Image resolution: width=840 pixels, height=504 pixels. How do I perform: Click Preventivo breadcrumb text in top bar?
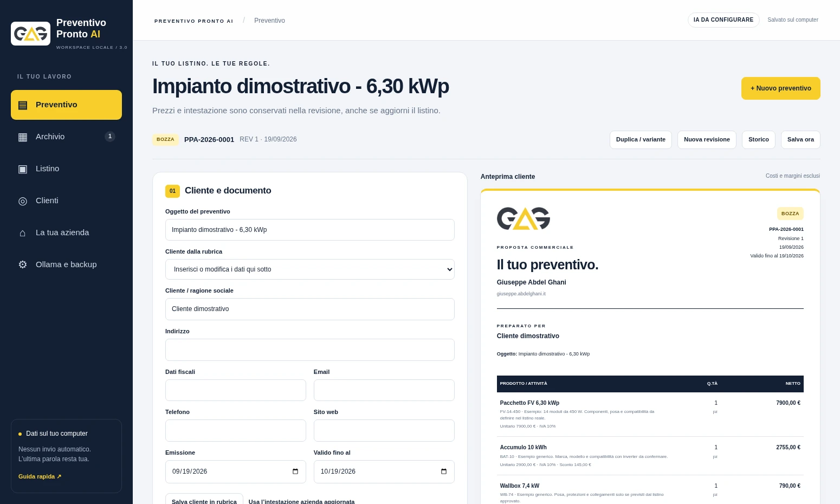pyautogui.click(x=269, y=21)
